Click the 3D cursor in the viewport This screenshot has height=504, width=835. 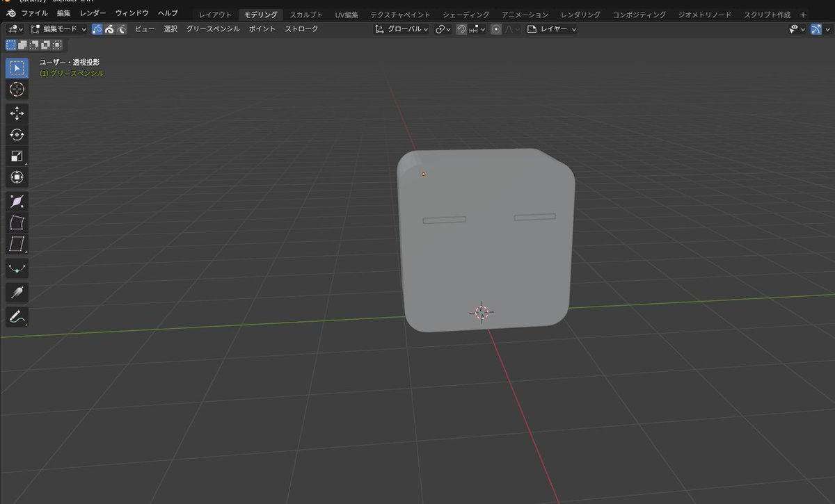tap(482, 312)
